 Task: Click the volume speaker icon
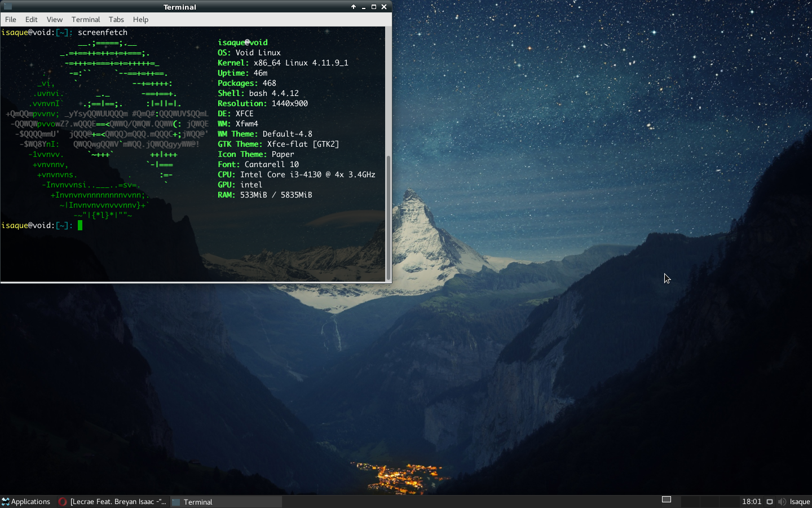coord(782,501)
